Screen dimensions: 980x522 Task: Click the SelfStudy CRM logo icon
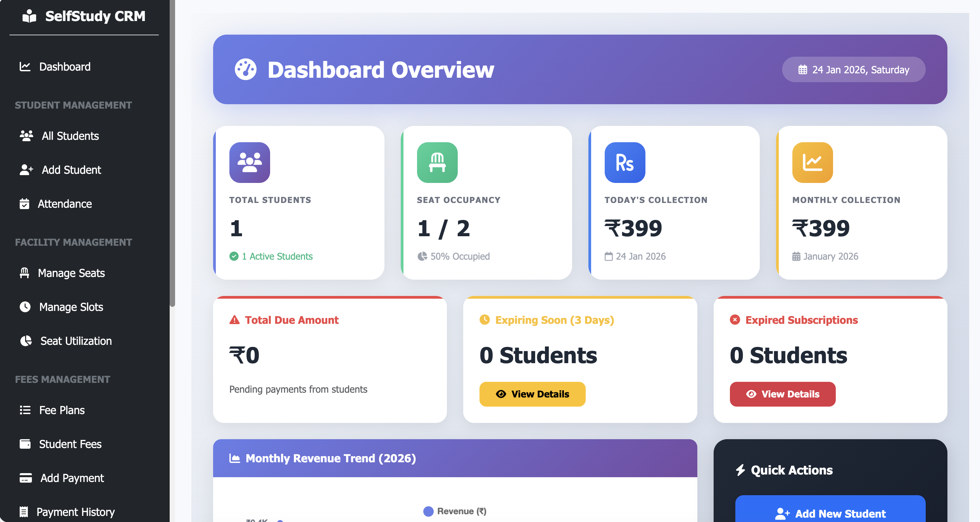coord(29,16)
